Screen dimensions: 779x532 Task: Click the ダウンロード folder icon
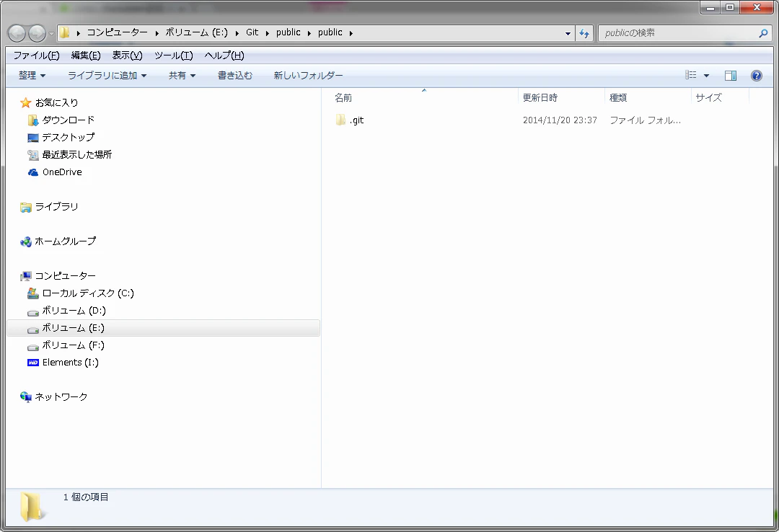[x=32, y=120]
